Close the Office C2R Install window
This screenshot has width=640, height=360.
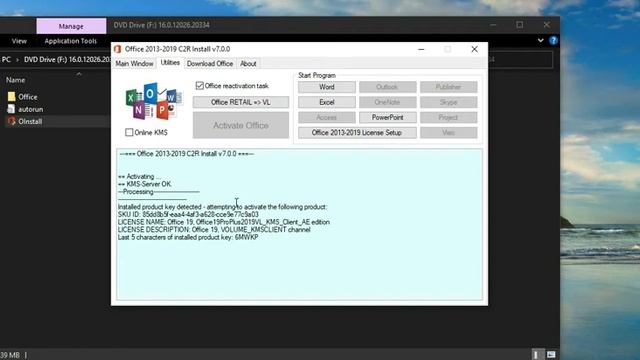(474, 49)
